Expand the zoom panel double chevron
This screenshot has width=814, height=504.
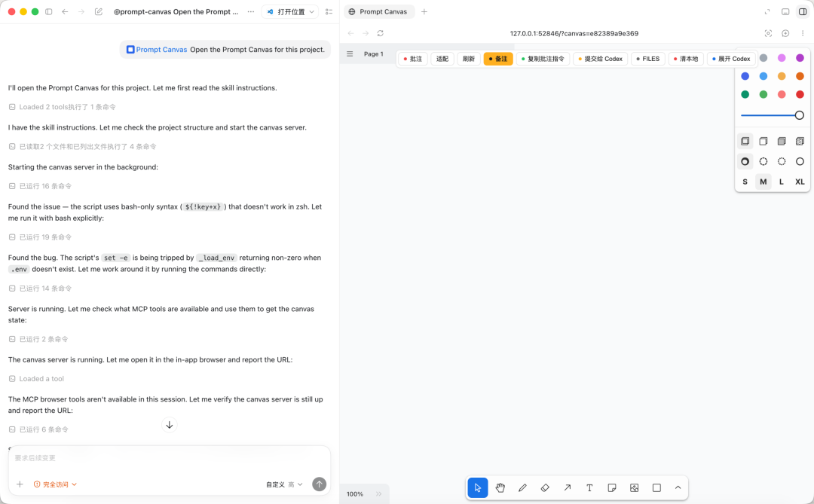[378, 494]
